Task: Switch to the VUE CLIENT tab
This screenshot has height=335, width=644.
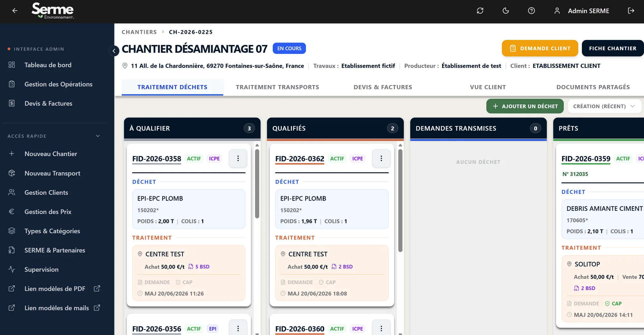Action: point(488,87)
